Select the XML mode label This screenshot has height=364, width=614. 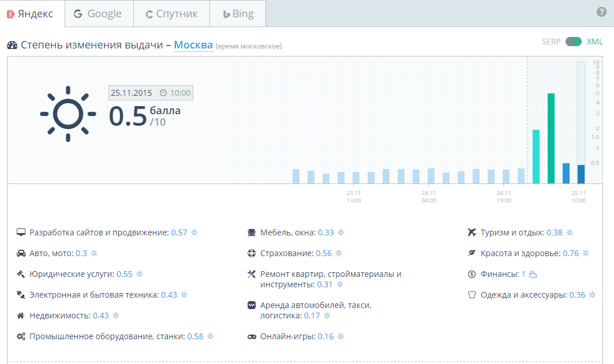(595, 42)
